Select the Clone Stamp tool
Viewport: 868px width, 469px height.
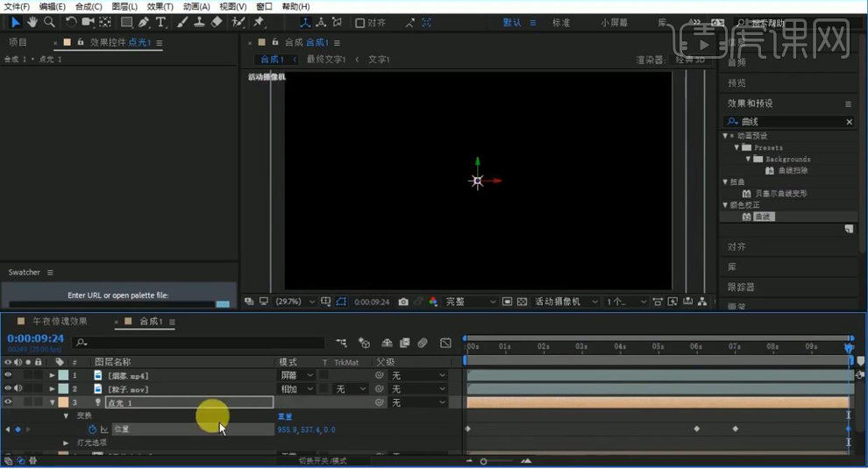200,22
